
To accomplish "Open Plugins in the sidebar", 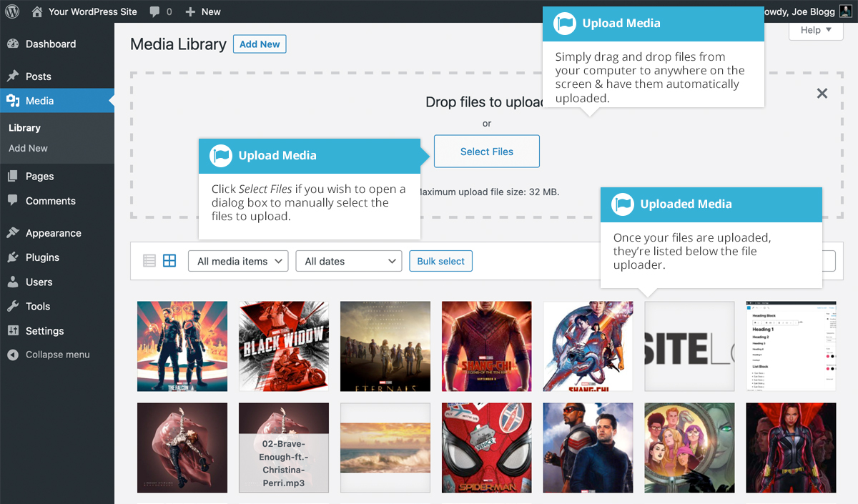I will [x=57, y=257].
